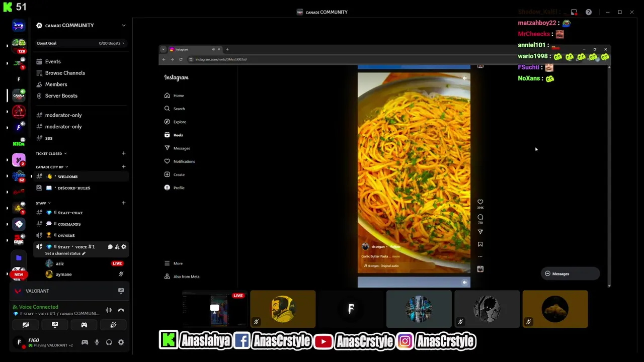Open STAFF VOICE #1 channel settings gear
Screen dimensions: 644x362
point(124,247)
